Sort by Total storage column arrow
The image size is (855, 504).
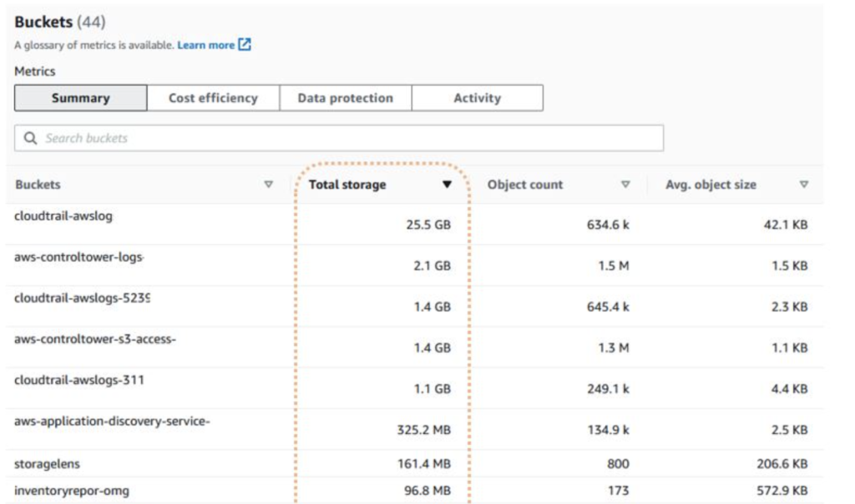pos(448,184)
